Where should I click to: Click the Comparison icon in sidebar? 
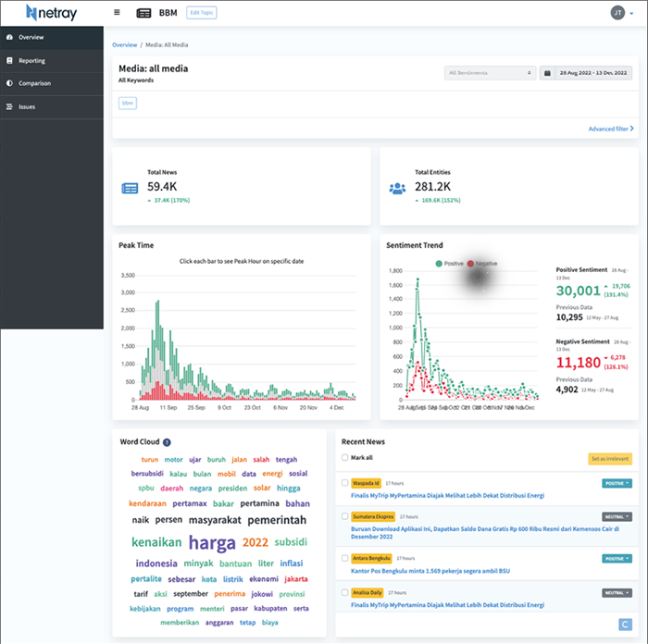tap(9, 83)
